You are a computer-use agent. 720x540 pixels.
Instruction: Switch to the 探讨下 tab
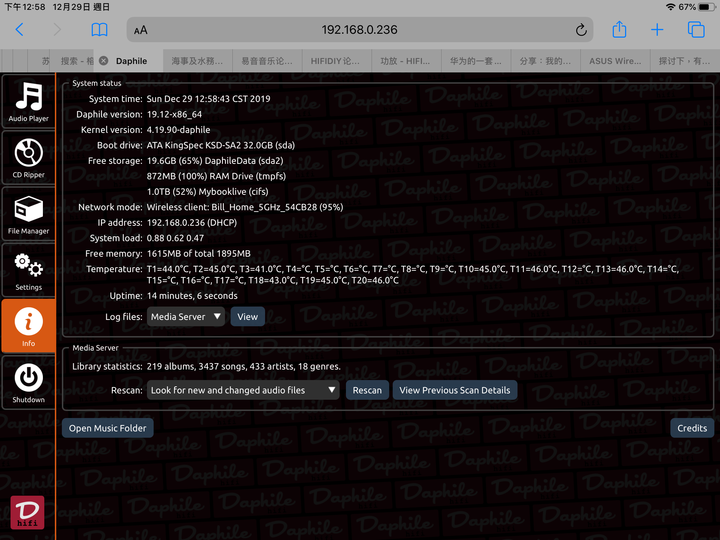(x=685, y=61)
